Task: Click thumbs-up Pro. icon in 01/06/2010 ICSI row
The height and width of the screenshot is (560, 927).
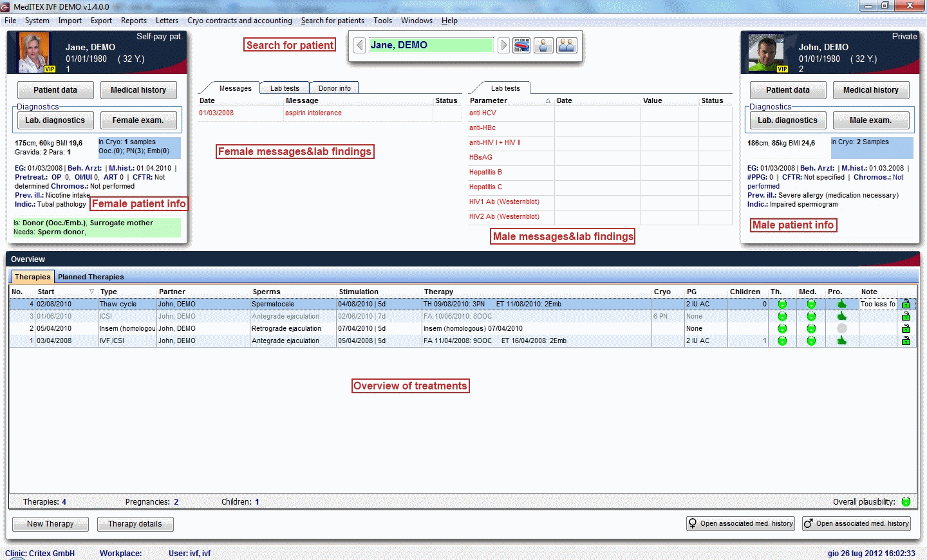Action: pyautogui.click(x=841, y=316)
